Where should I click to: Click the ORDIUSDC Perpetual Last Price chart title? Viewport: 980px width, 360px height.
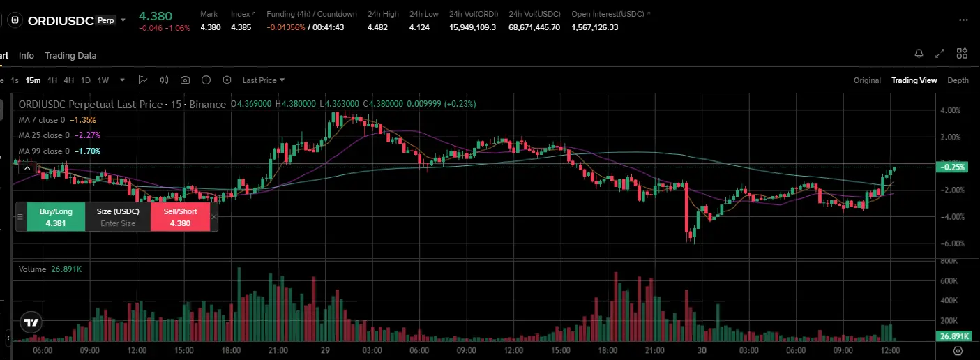[122, 104]
